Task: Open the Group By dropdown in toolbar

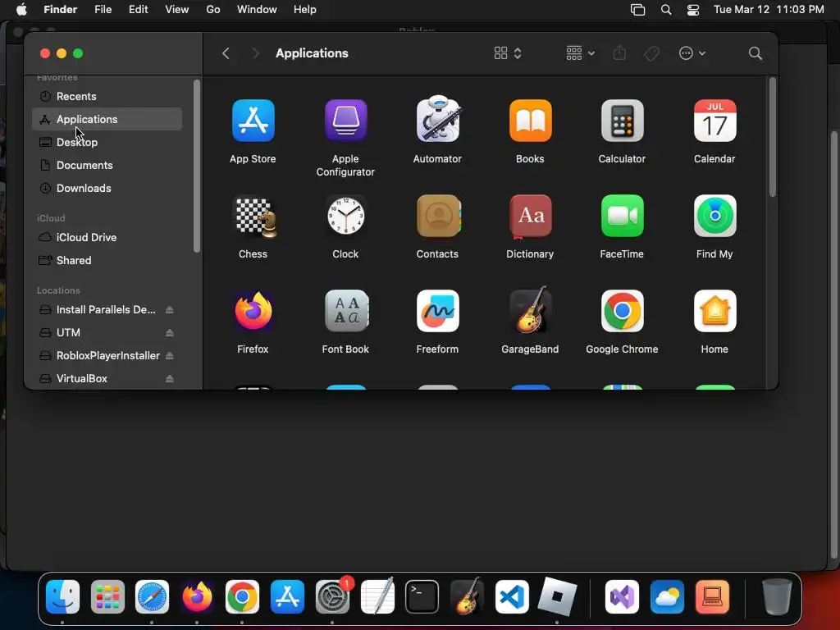Action: (580, 53)
